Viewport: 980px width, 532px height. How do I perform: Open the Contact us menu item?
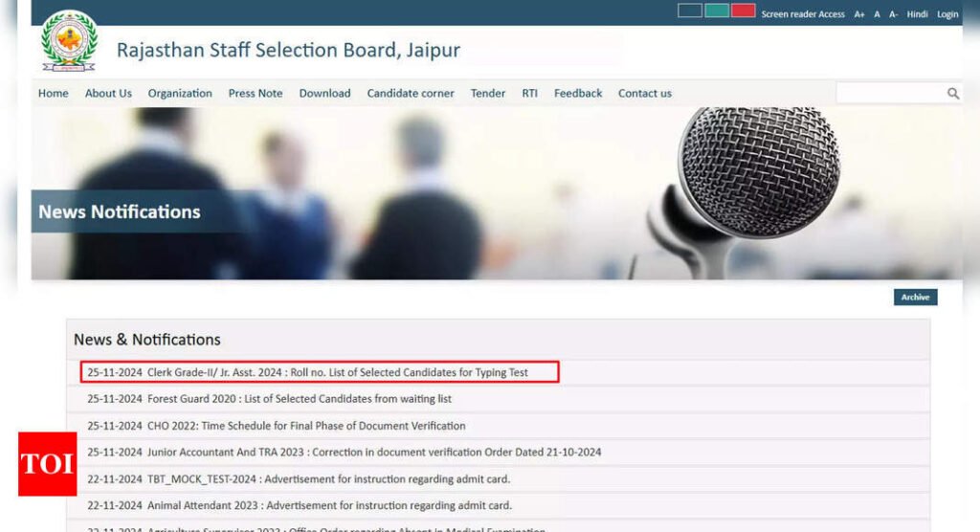(644, 93)
